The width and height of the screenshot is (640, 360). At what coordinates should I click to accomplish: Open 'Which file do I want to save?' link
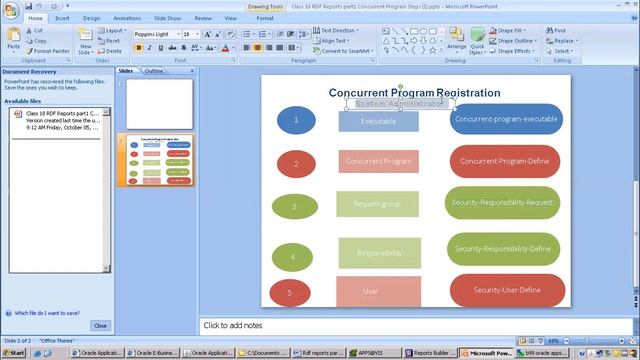coord(47,313)
